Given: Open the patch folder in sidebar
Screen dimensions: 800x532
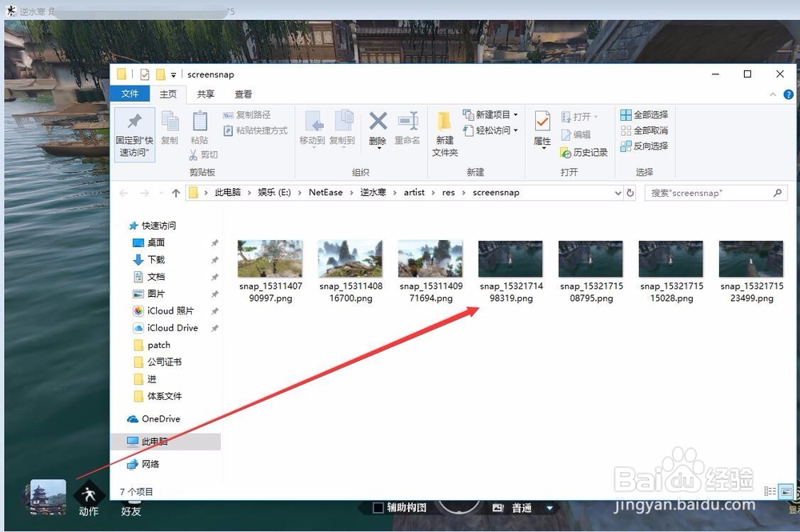Looking at the screenshot, I should (x=152, y=346).
